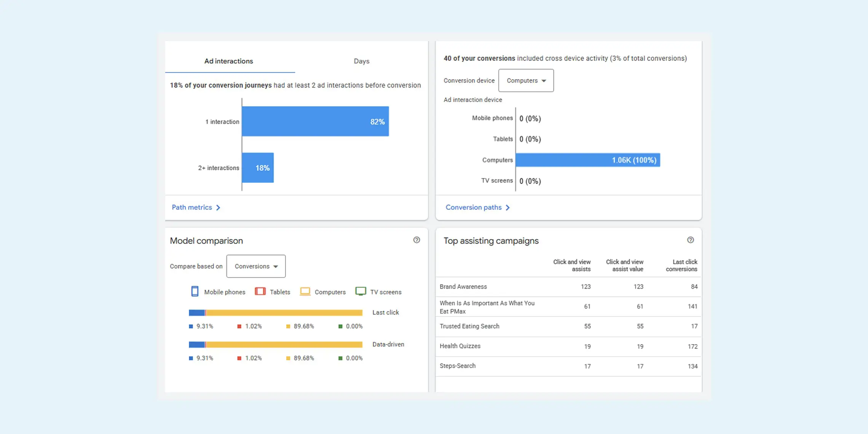Click the Top assisting campaigns help icon

click(x=690, y=240)
